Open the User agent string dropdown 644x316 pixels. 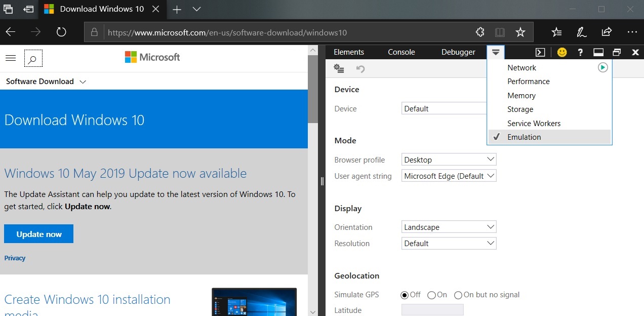(x=449, y=176)
